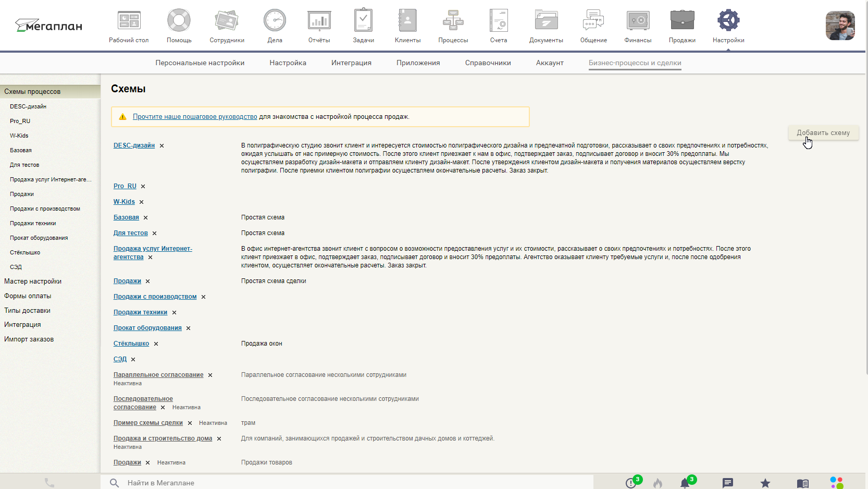
Task: Delete the Параллельное согласование scheme with its x
Action: click(x=210, y=375)
